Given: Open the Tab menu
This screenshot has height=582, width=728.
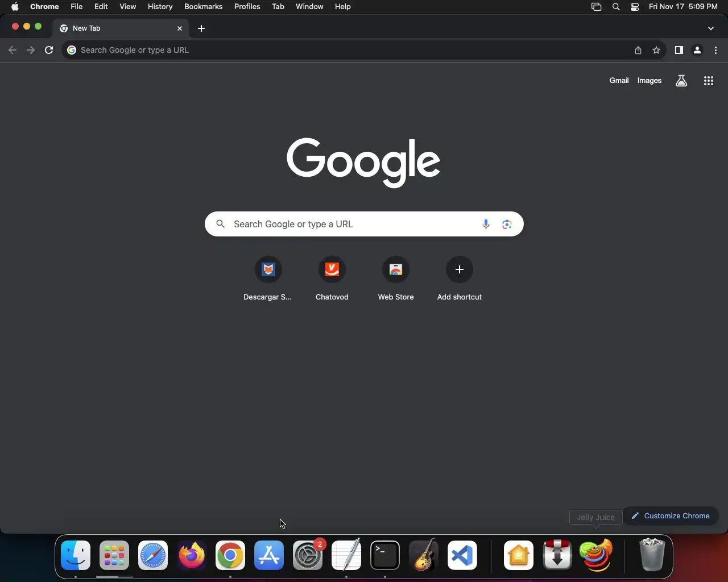Looking at the screenshot, I should tap(278, 7).
